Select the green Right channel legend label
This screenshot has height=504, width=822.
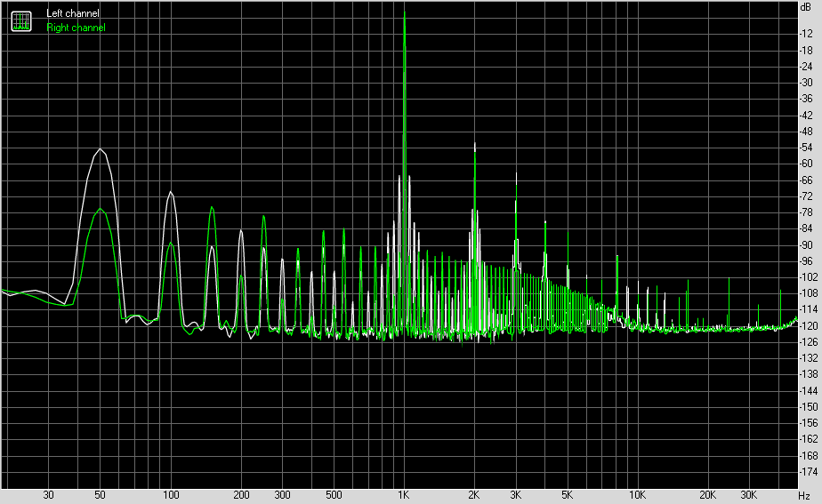click(x=76, y=28)
